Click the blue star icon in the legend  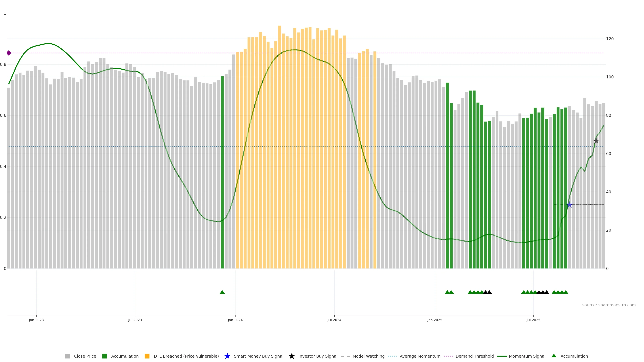click(x=227, y=356)
